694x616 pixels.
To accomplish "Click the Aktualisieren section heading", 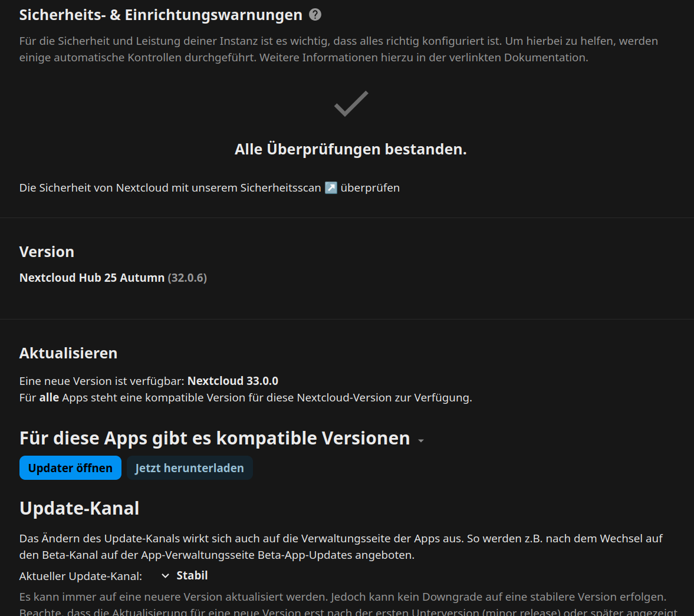I will 68,353.
